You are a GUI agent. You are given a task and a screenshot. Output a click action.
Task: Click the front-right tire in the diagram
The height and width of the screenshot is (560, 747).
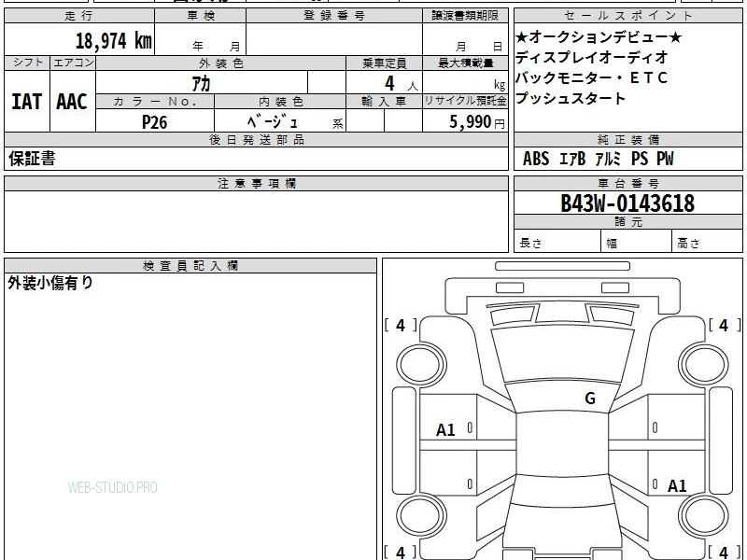(704, 365)
